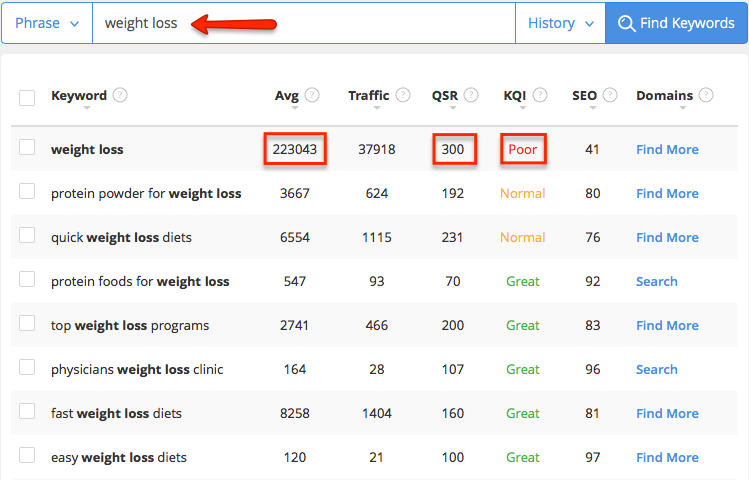Open the Phrase search type dropdown
The image size is (749, 480).
tap(47, 23)
